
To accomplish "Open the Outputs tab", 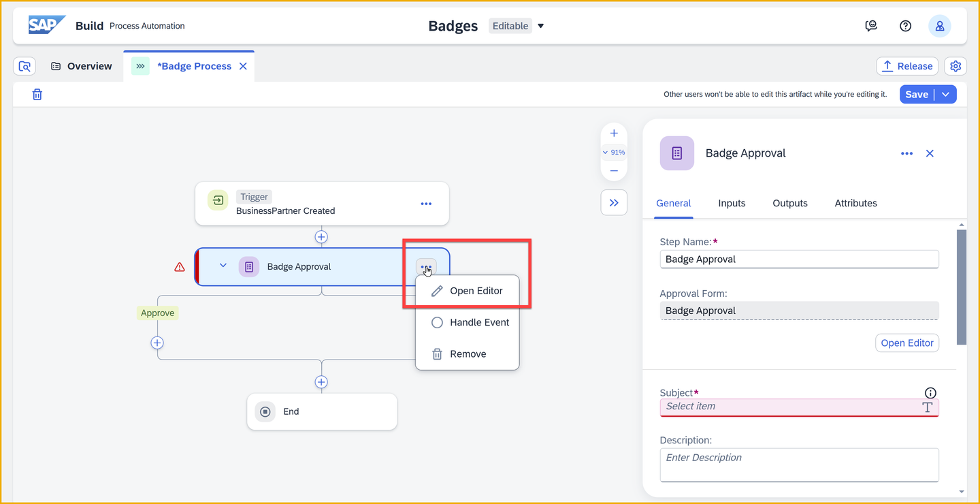I will (790, 203).
